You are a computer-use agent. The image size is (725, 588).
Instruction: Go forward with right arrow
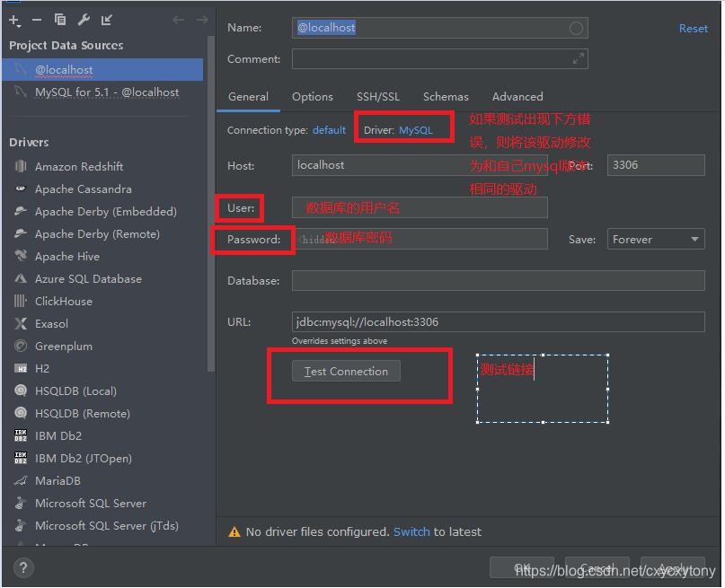coord(202,20)
